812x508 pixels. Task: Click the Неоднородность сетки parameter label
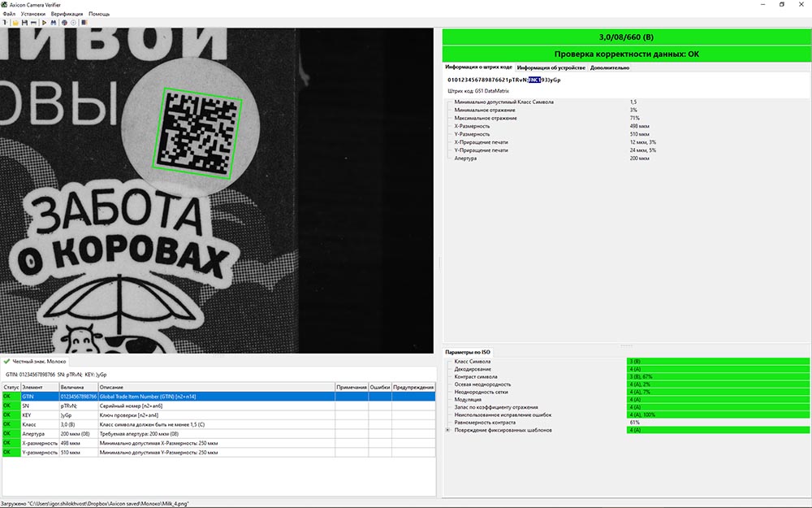[481, 392]
